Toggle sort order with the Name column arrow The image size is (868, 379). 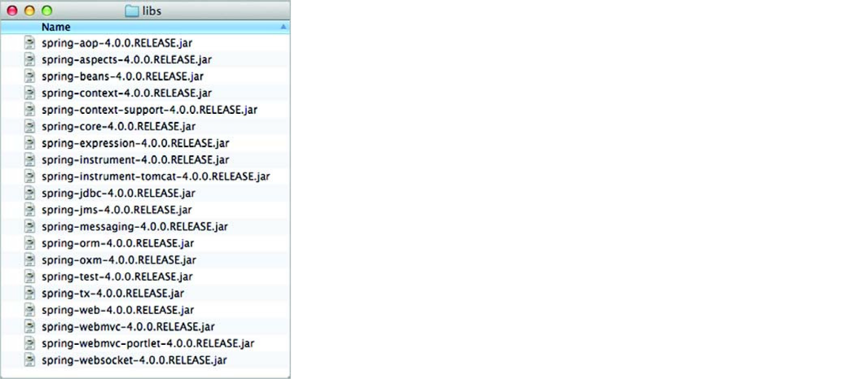tap(283, 27)
